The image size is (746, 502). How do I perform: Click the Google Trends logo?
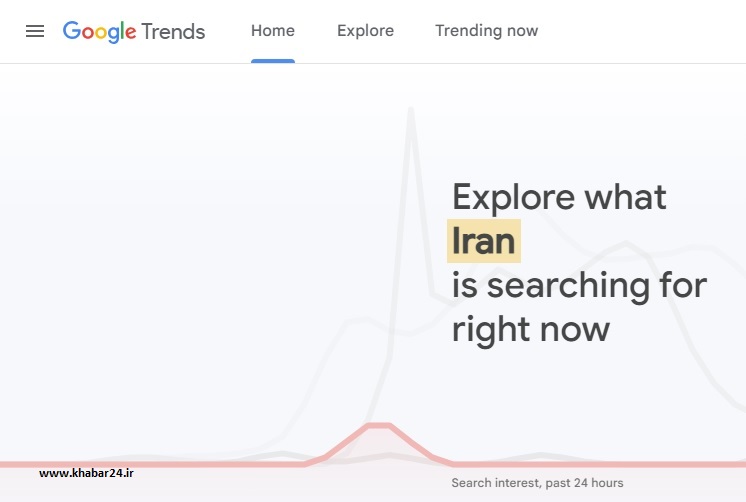(134, 32)
